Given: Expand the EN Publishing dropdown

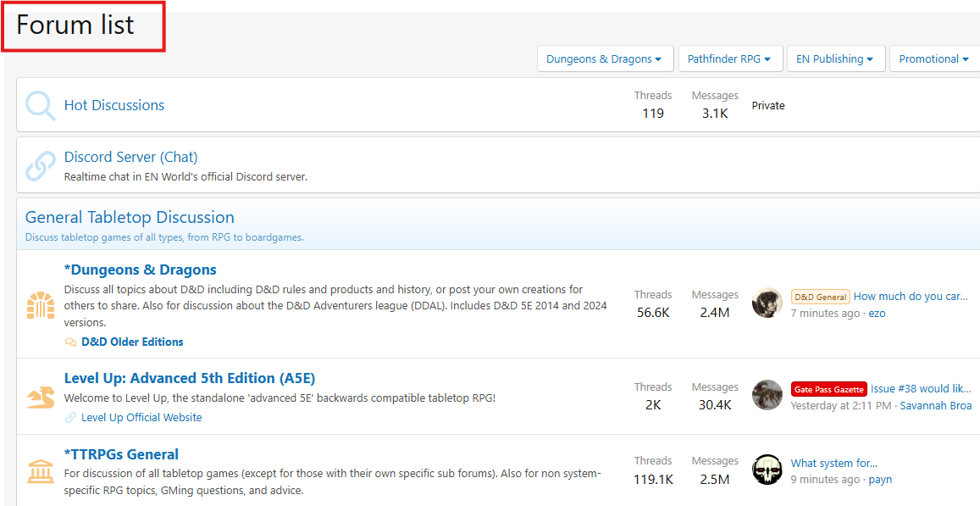Looking at the screenshot, I should pos(835,59).
